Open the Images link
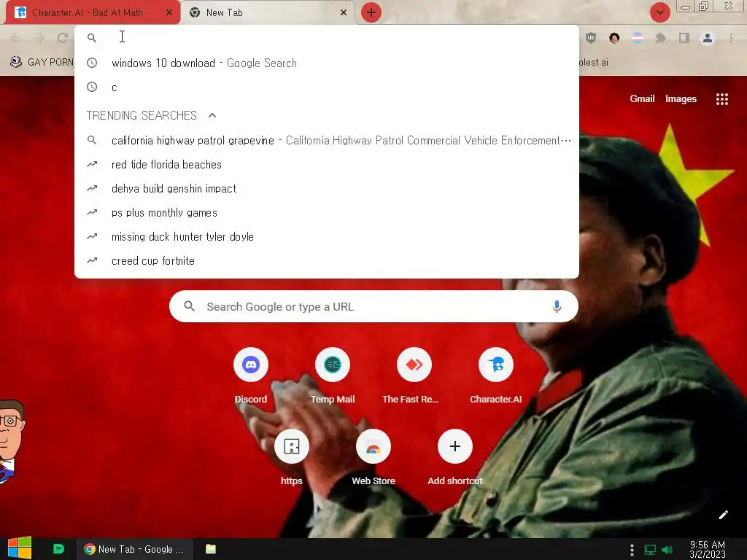 (681, 98)
